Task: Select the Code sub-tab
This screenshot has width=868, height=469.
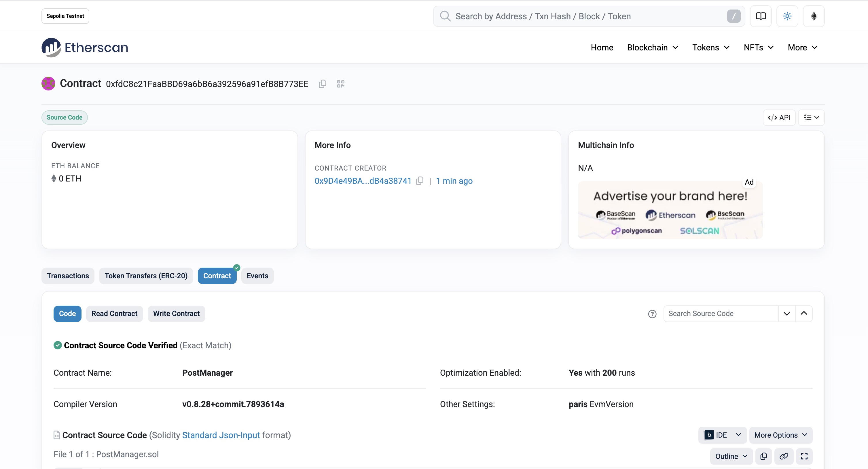Action: [67, 314]
